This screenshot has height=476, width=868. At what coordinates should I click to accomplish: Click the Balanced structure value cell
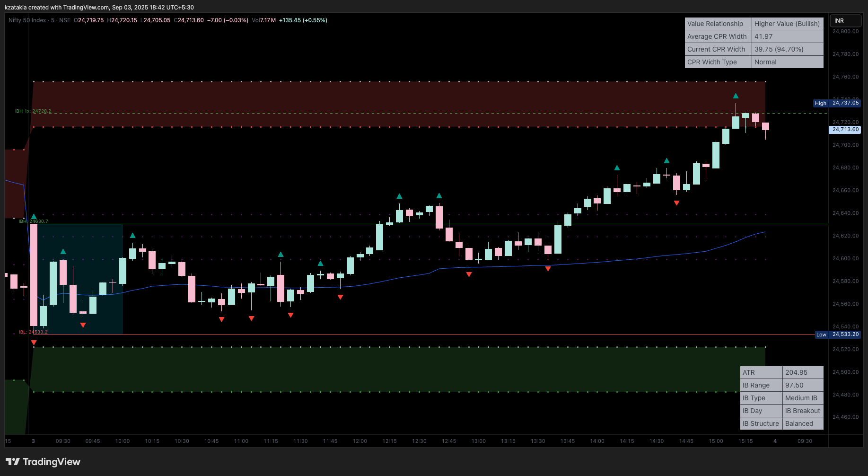tap(803, 423)
